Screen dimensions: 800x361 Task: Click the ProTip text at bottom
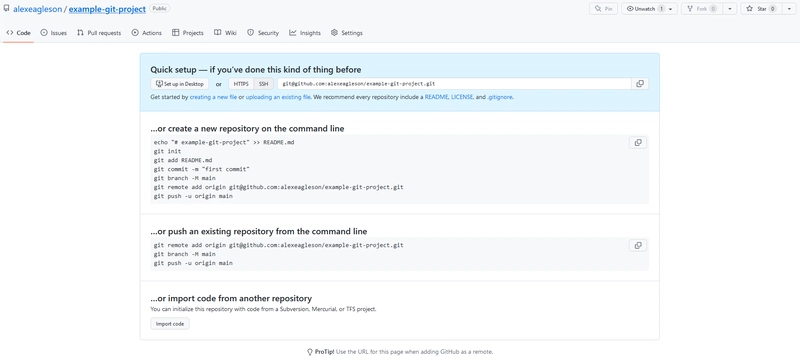[400, 352]
